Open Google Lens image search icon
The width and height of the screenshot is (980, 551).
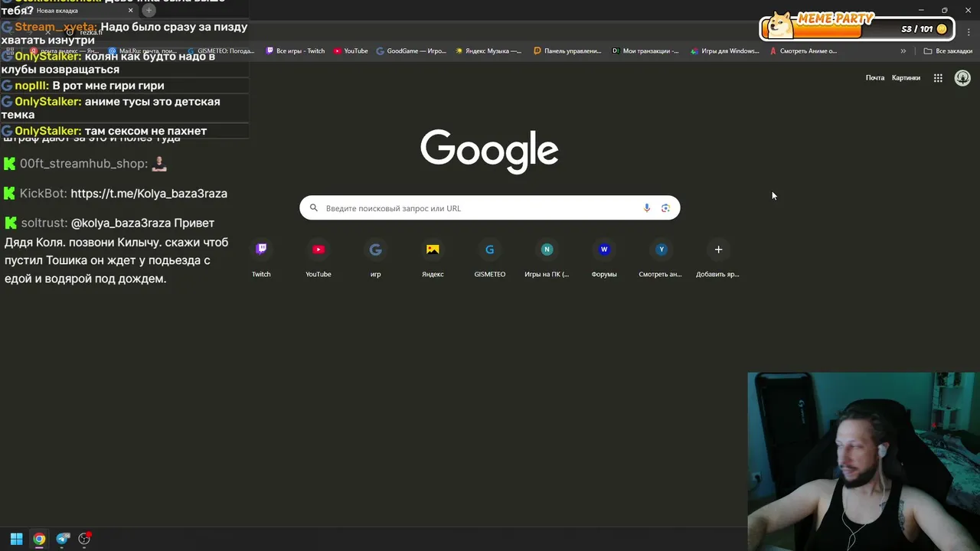665,208
